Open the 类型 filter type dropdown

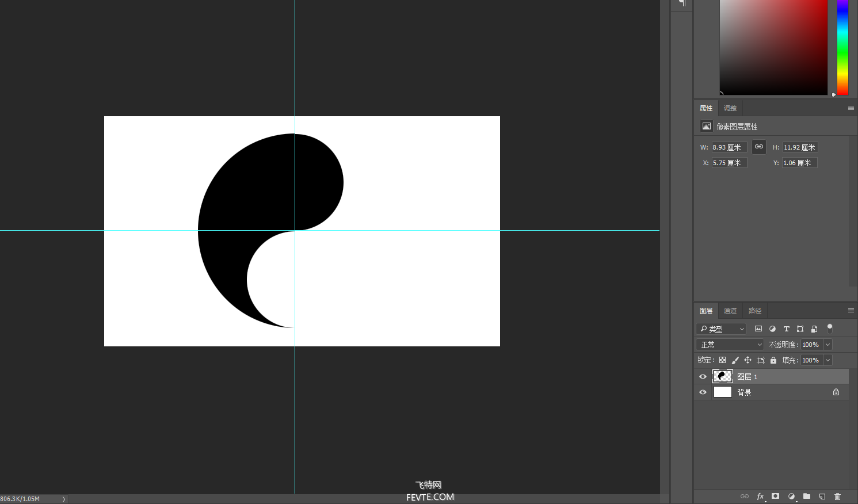722,329
